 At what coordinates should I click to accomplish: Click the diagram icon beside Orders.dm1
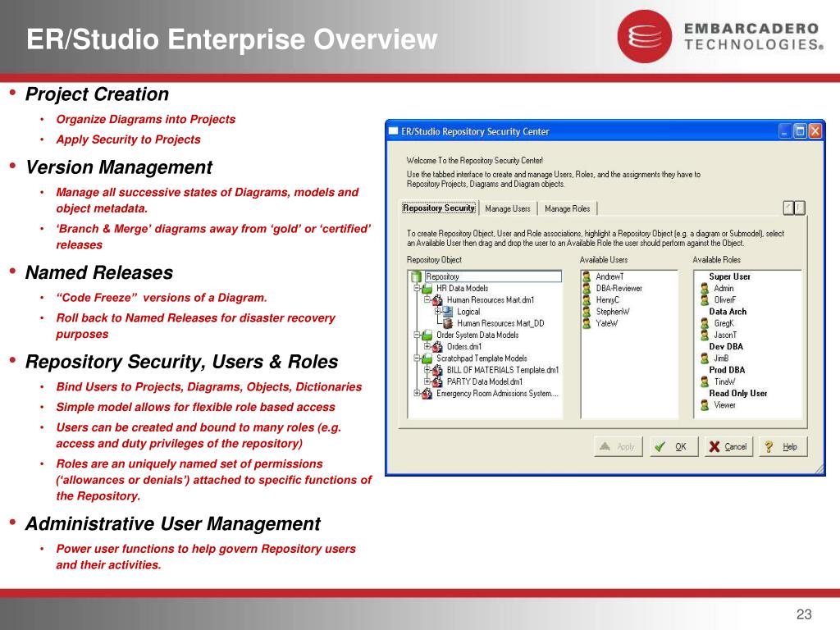pos(438,347)
